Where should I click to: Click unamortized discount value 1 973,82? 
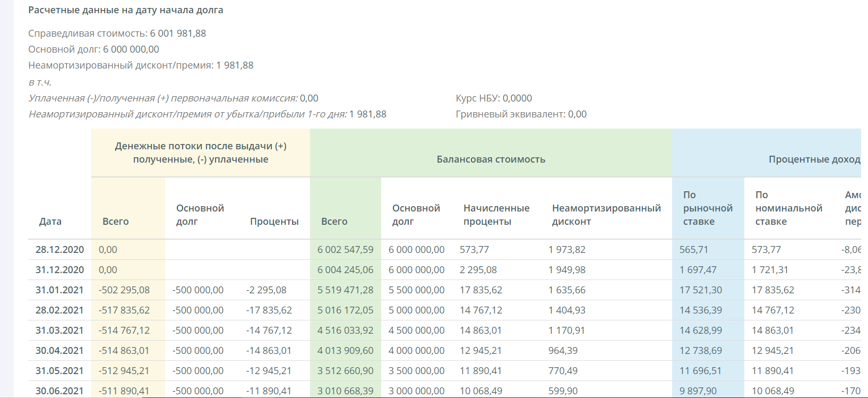[x=567, y=250]
